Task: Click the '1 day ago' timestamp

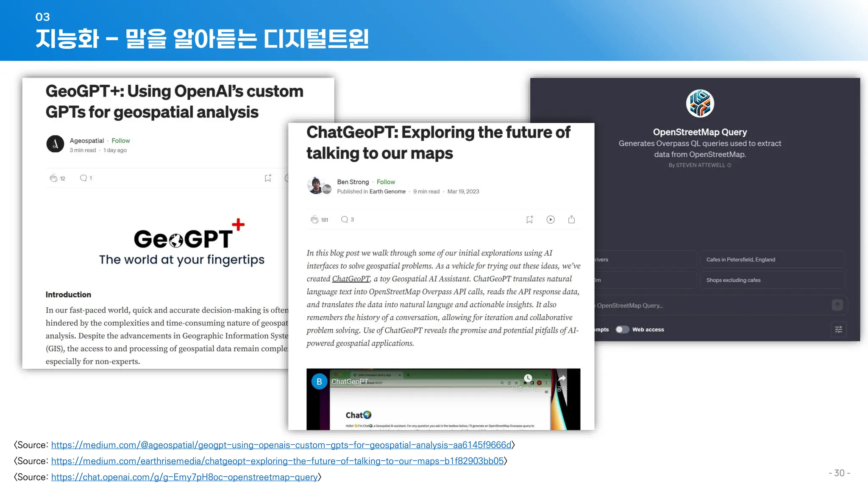Action: [x=115, y=150]
